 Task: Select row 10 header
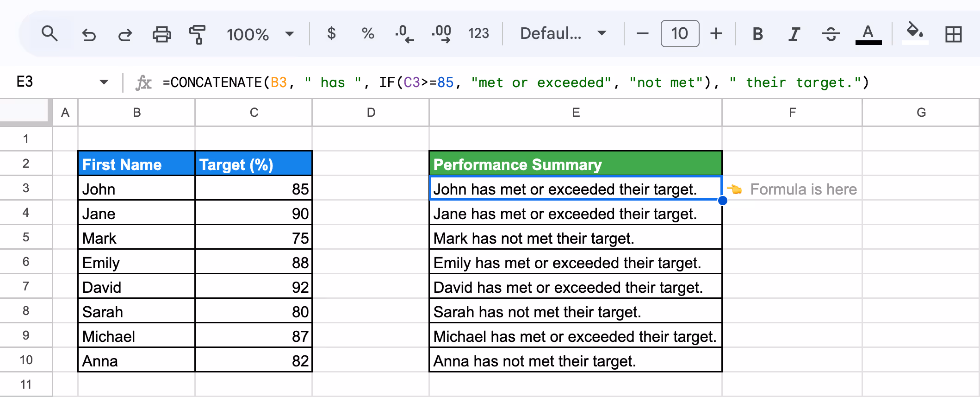point(26,360)
